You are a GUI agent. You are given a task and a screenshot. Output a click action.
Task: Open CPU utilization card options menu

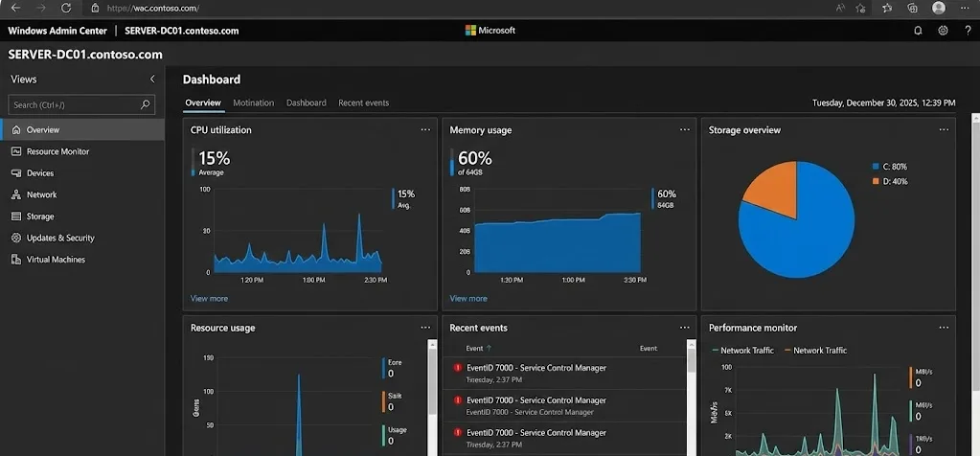click(x=425, y=130)
